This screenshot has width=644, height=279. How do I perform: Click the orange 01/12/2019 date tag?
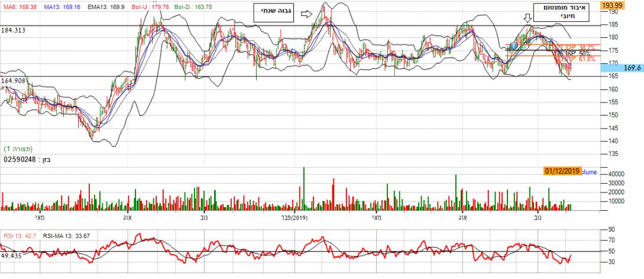pos(562,171)
